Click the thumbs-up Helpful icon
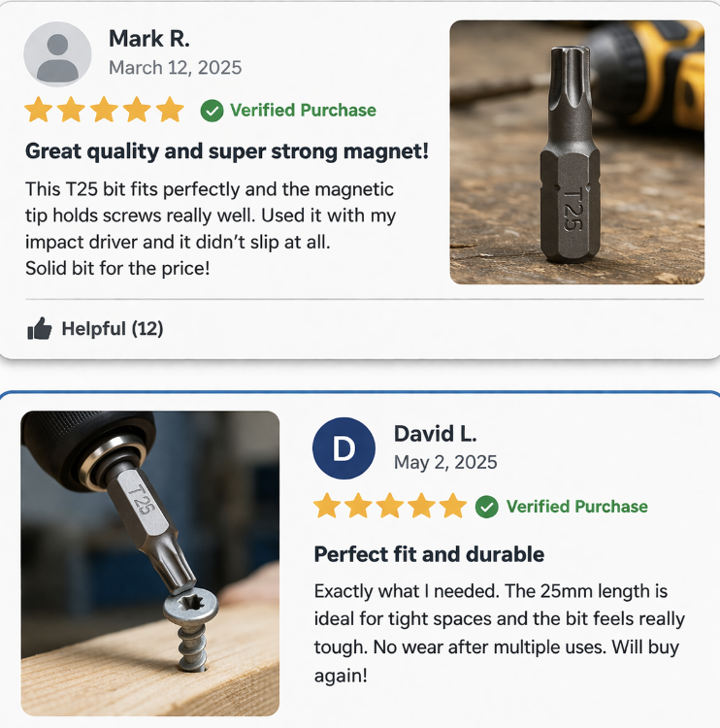The width and height of the screenshot is (720, 728). click(x=40, y=329)
